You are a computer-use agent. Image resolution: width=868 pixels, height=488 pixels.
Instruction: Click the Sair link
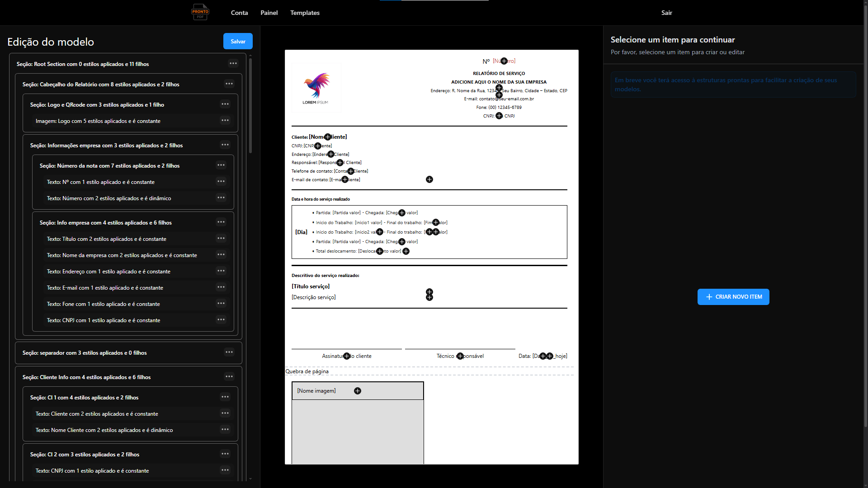tap(666, 13)
